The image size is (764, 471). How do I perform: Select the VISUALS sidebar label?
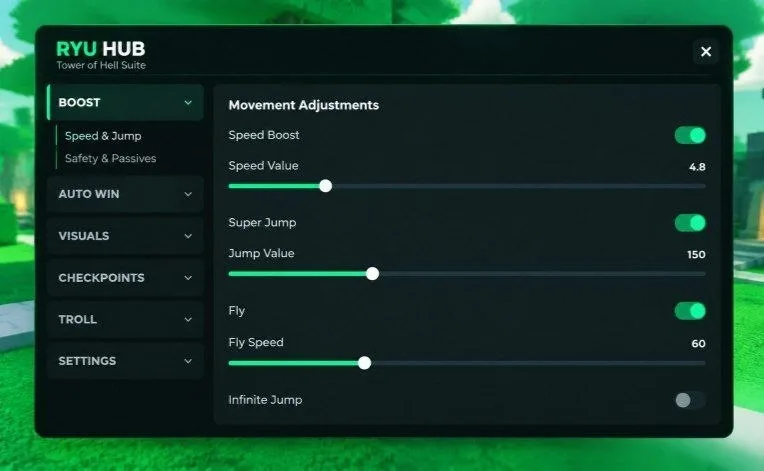pyautogui.click(x=84, y=236)
